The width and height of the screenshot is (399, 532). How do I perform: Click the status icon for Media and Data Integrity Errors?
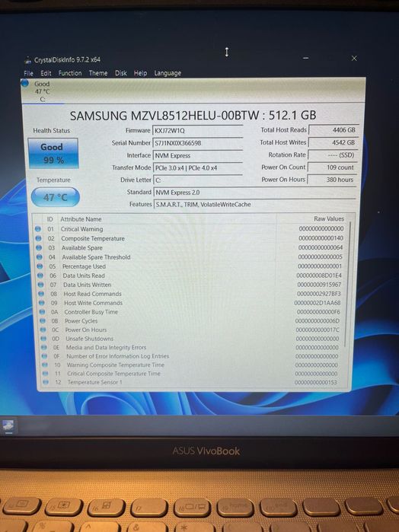[44, 347]
